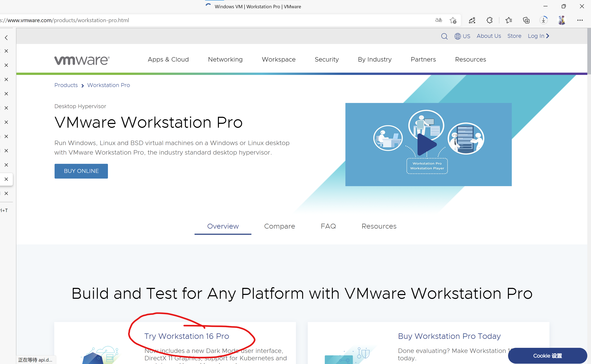591x364 pixels.
Task: Play the Workstation Pro video
Action: coord(427,144)
